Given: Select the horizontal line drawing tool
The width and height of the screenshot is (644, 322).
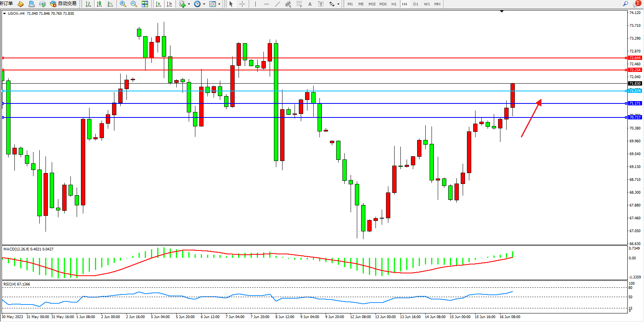Looking at the screenshot, I should coord(266,4).
